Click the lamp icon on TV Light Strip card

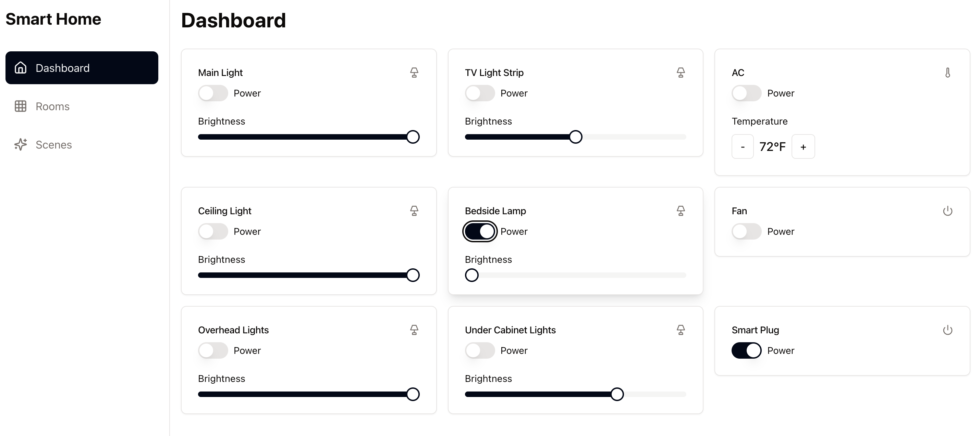pyautogui.click(x=681, y=72)
